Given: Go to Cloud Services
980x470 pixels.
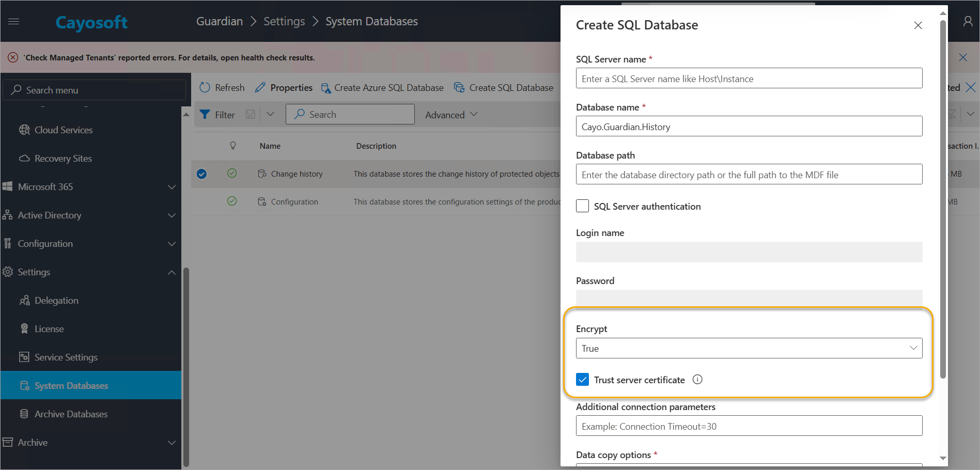Looking at the screenshot, I should coord(64,130).
